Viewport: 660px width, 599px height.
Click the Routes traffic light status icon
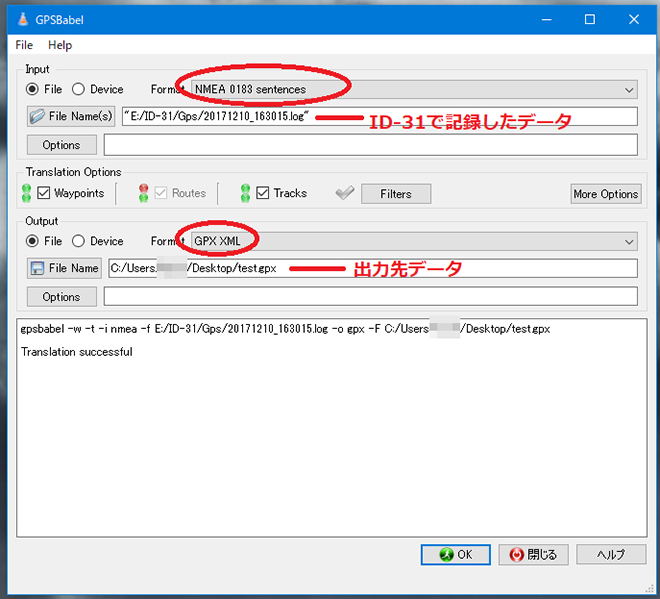[x=144, y=193]
